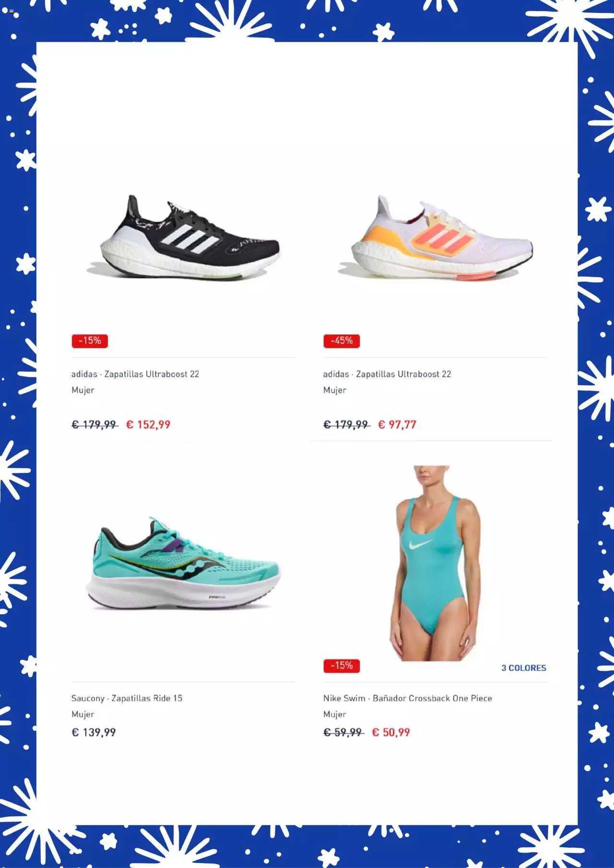Open the Saucony Zapatillas Ride 15 title
Screen dimensions: 614x868
click(x=127, y=698)
